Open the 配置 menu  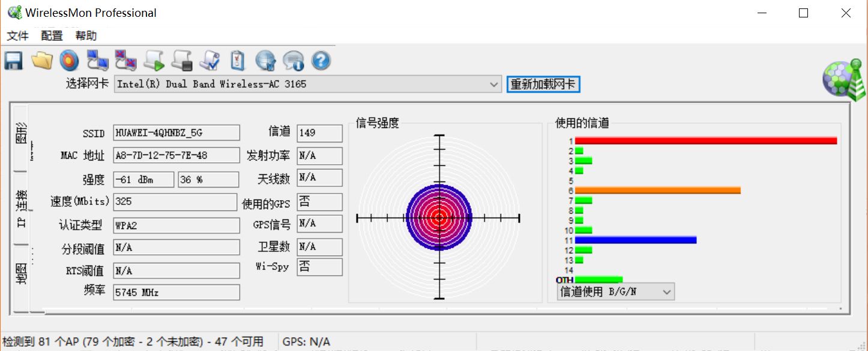[52, 36]
